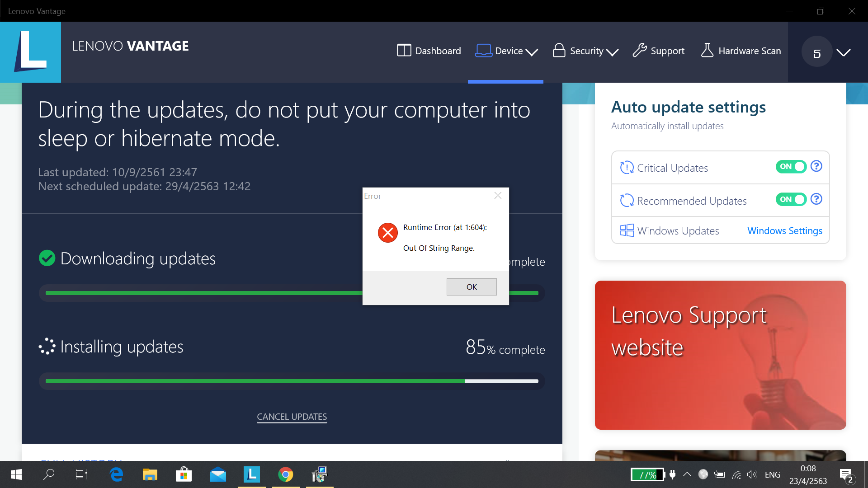
Task: Open Lenovo Vantage from the taskbar
Action: pyautogui.click(x=252, y=474)
